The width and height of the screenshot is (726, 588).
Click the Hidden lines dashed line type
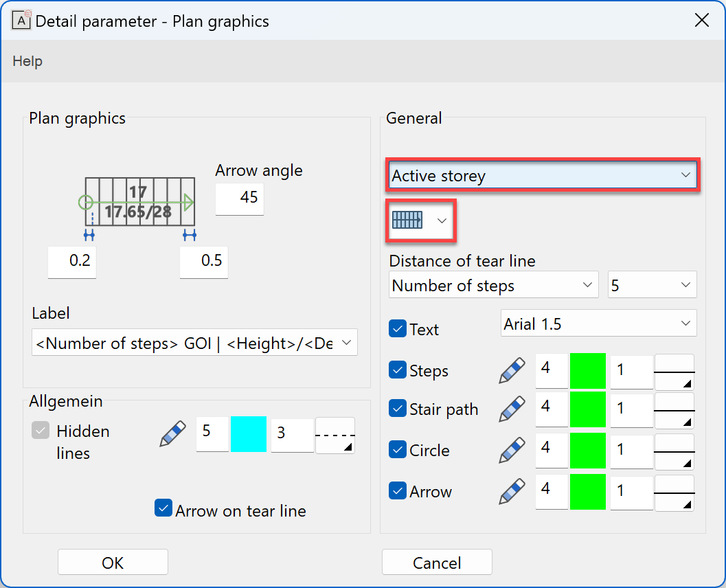pyautogui.click(x=334, y=435)
